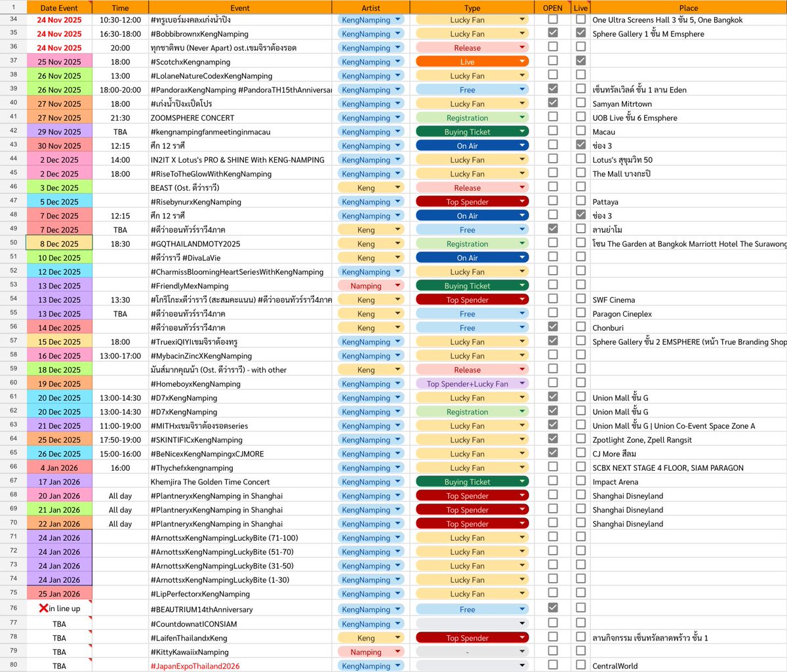Toggle OPEN checkbox for #MITHxเขมจิราต้องรอดseries row

pyautogui.click(x=553, y=425)
